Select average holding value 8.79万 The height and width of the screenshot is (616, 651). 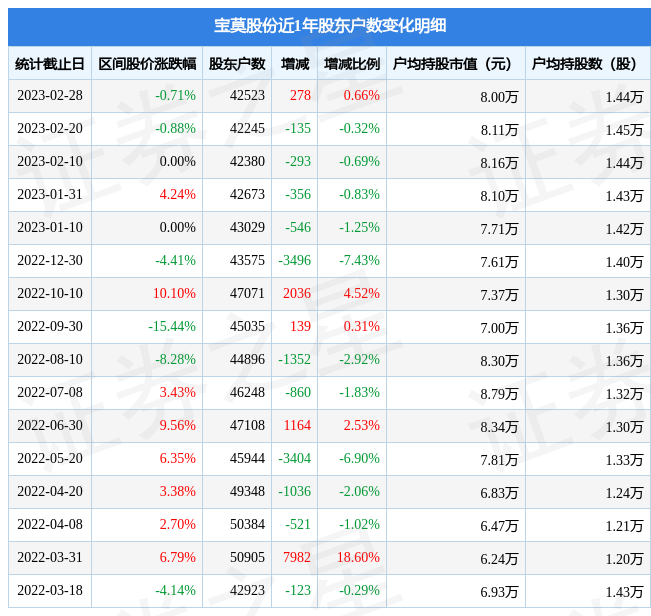pos(499,394)
